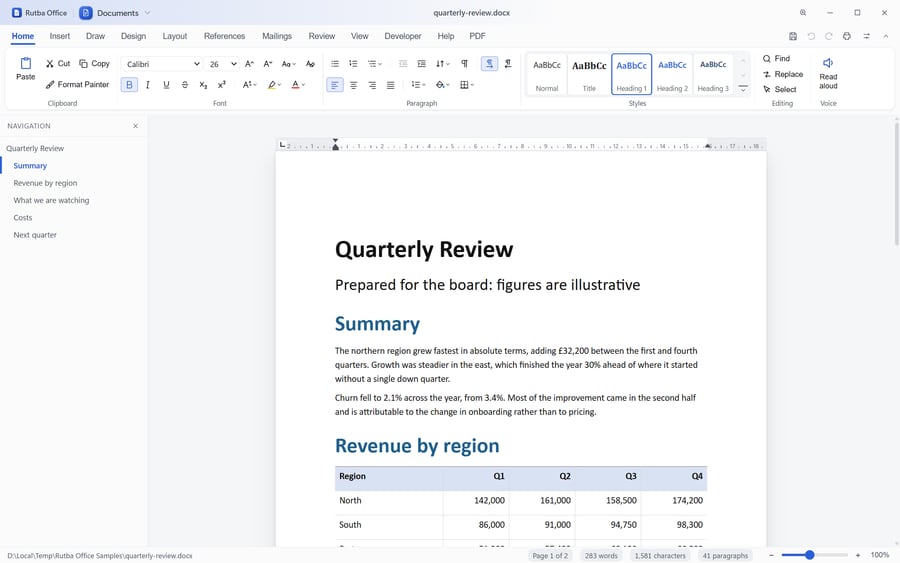Open multilevel list dropdown
Image resolution: width=900 pixels, height=563 pixels.
tap(374, 64)
